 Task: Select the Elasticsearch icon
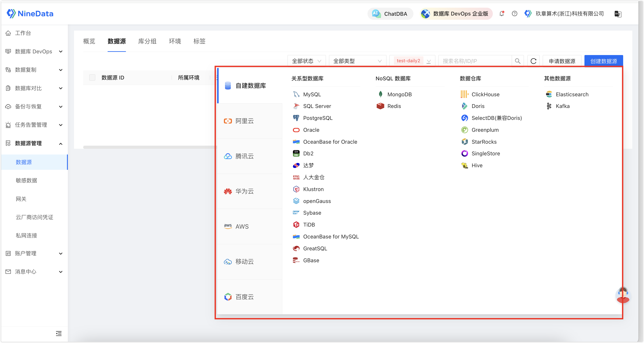point(549,94)
